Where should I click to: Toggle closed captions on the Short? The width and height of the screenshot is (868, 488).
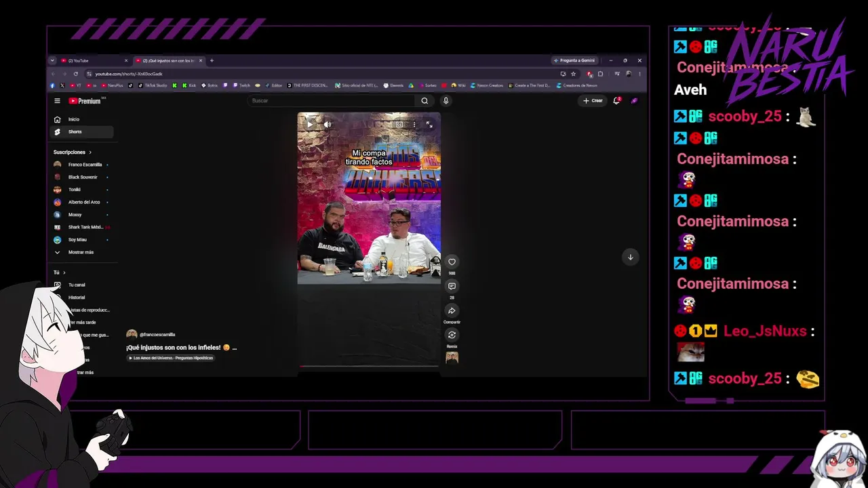[399, 124]
